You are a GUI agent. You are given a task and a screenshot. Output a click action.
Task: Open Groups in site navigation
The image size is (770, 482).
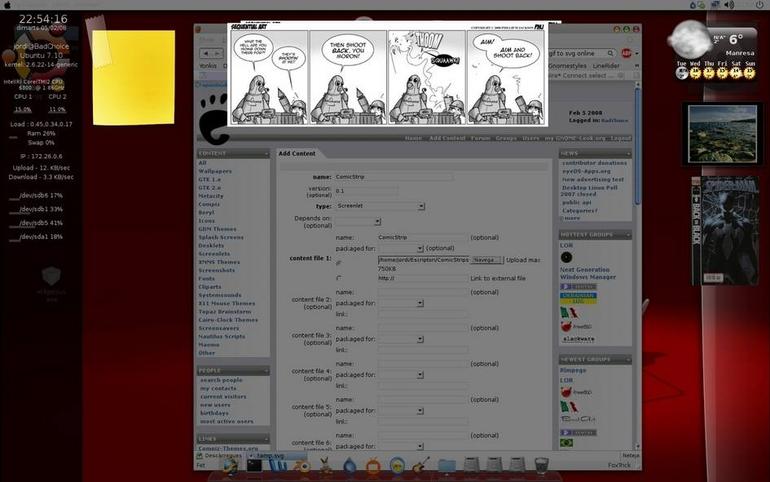pyautogui.click(x=506, y=138)
